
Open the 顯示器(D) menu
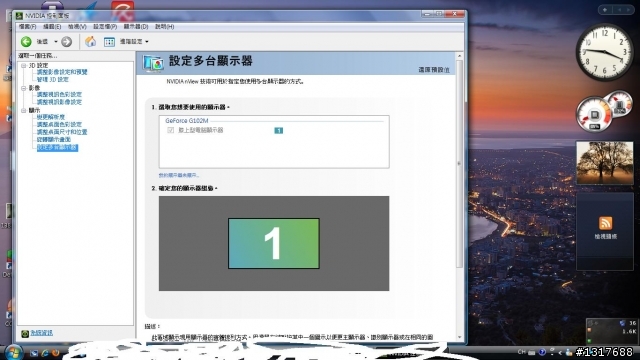coord(136,27)
